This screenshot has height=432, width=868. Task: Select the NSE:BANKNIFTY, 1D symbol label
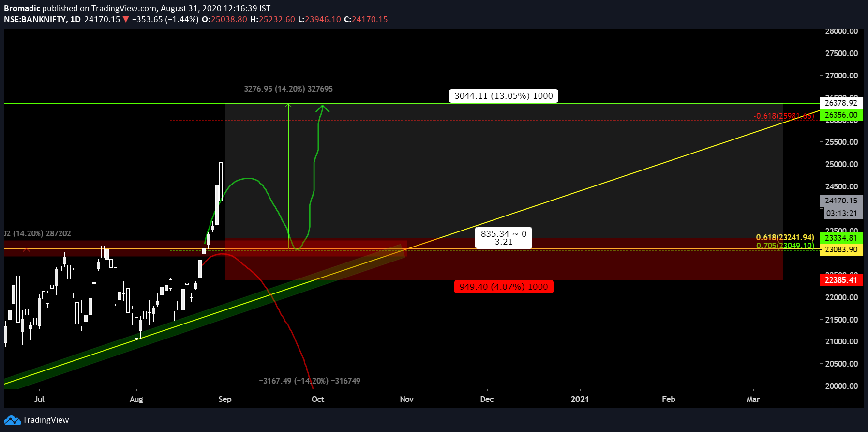click(x=43, y=19)
